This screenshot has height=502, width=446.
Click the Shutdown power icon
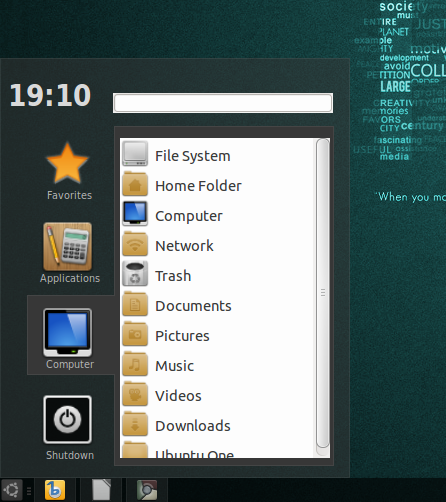[x=68, y=419]
